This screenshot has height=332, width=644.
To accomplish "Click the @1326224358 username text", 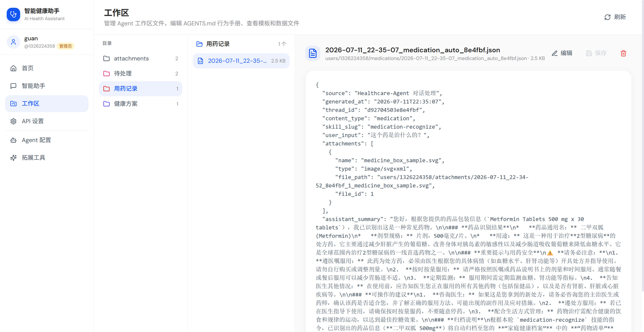I will point(40,46).
